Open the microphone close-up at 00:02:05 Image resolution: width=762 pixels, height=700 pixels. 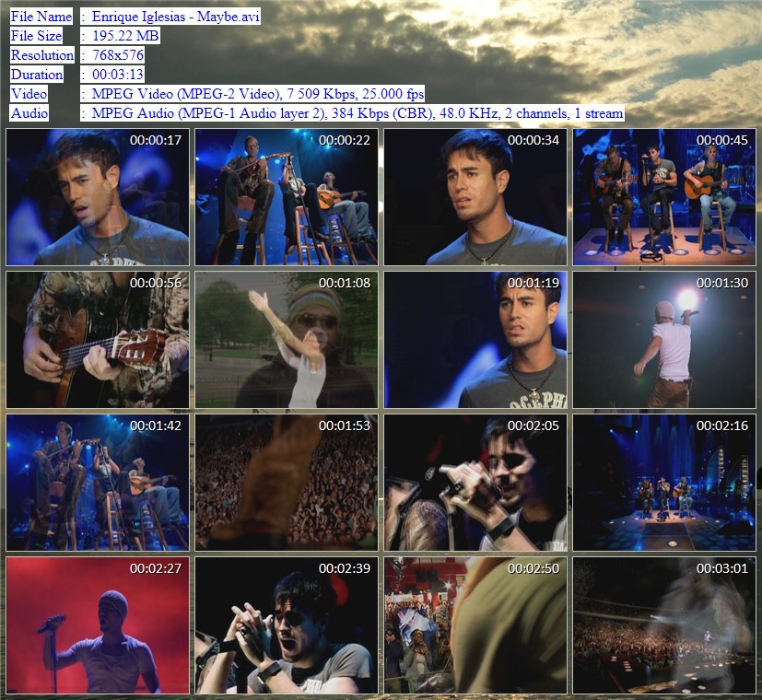(475, 483)
